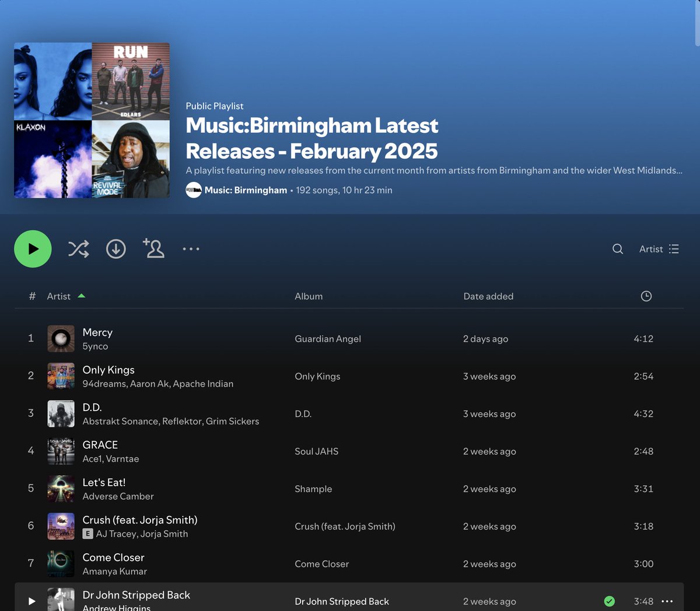Click the 4:12 duration of Mercy
Image resolution: width=700 pixels, height=611 pixels.
point(643,339)
